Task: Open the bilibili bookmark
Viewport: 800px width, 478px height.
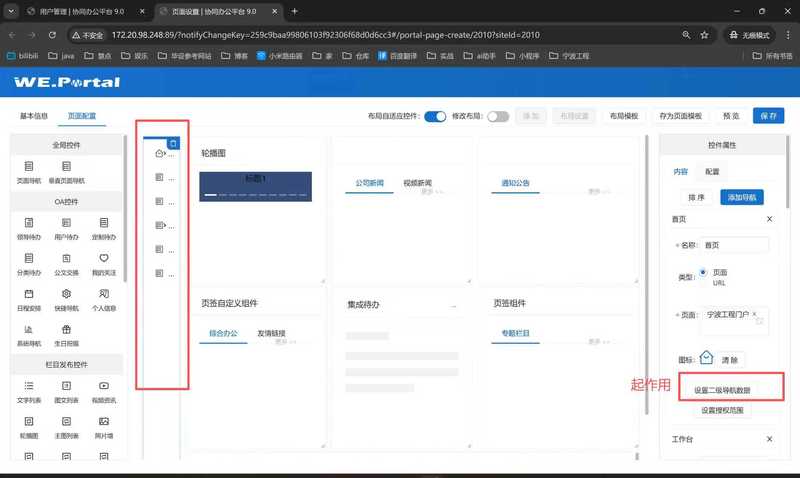Action: [22, 56]
